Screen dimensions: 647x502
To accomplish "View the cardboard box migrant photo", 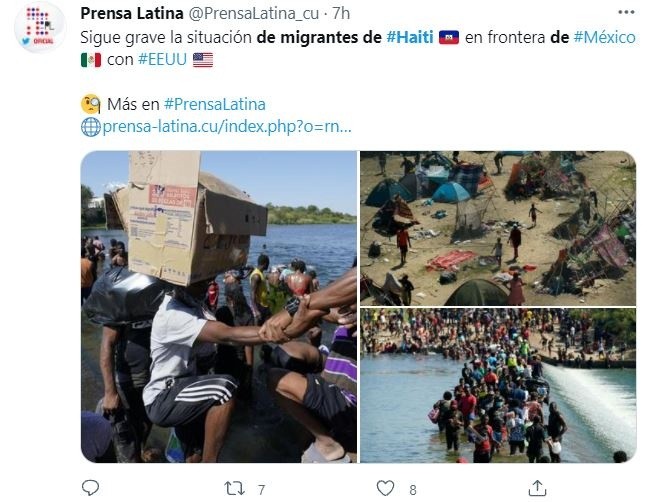I will coord(219,306).
